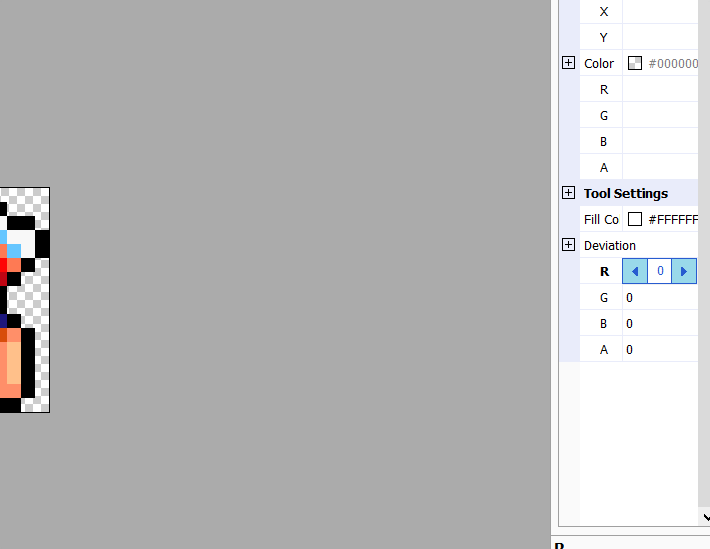Select the Color #000000 hex value
Screen dimensions: 710x549
coord(673,63)
